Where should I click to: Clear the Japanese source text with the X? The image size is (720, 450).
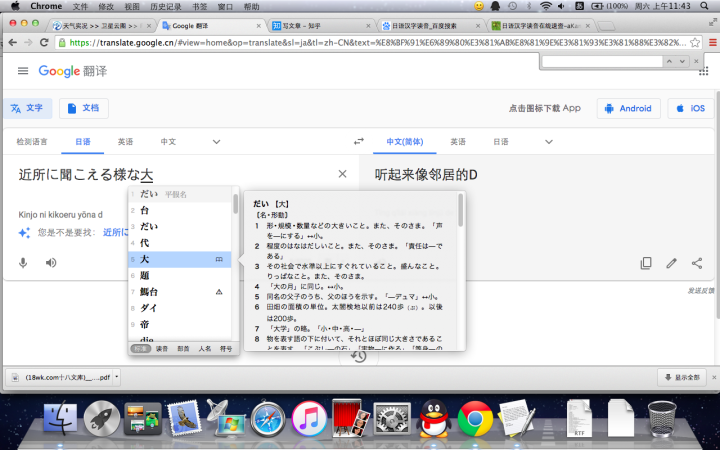[x=342, y=174]
